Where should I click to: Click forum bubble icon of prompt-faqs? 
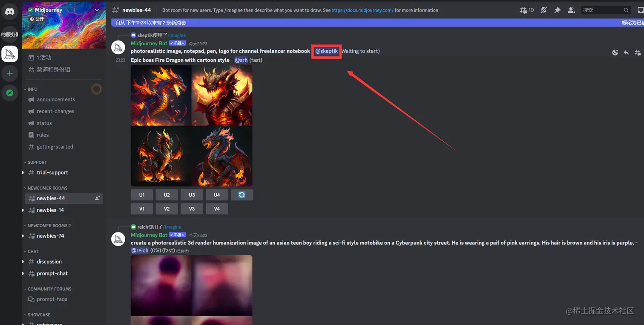coord(31,299)
